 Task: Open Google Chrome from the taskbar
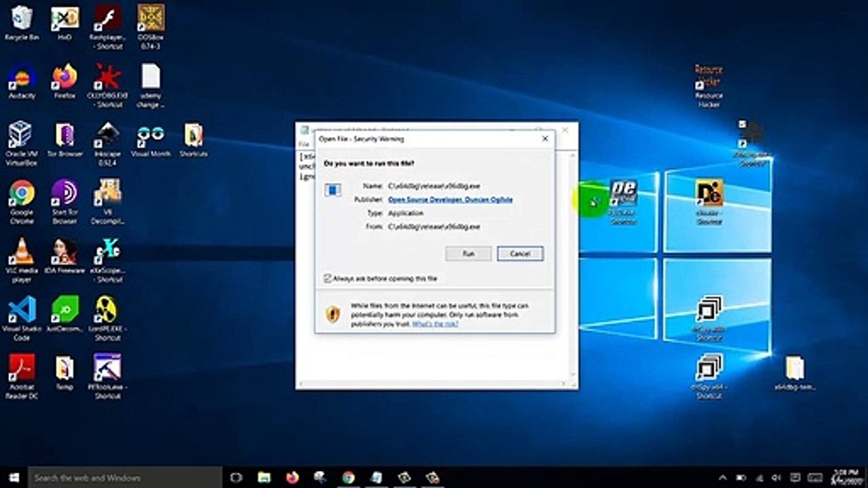pos(349,478)
